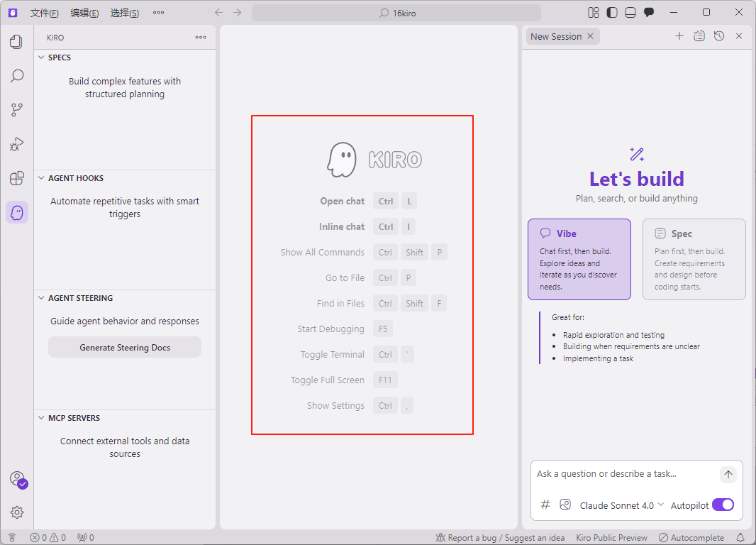Click the Kiro ghost icon in sidebar
Viewport: 756px width, 545px height.
tap(17, 212)
